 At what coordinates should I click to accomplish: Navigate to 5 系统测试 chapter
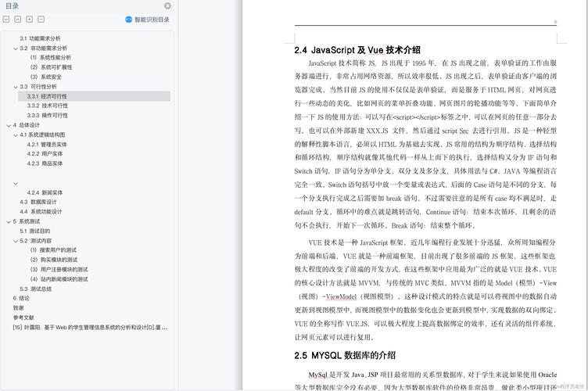(x=27, y=221)
